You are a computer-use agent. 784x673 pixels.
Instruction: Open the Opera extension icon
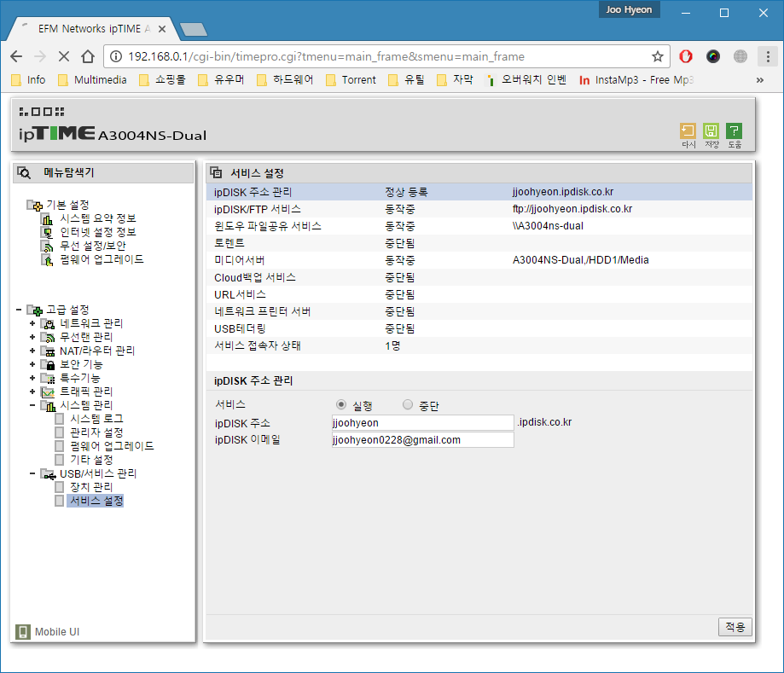pos(686,56)
